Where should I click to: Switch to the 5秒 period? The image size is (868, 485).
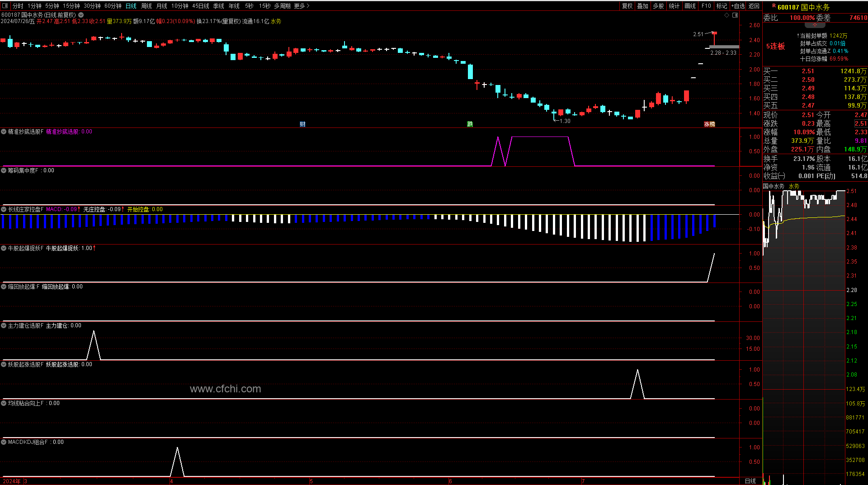point(250,6)
